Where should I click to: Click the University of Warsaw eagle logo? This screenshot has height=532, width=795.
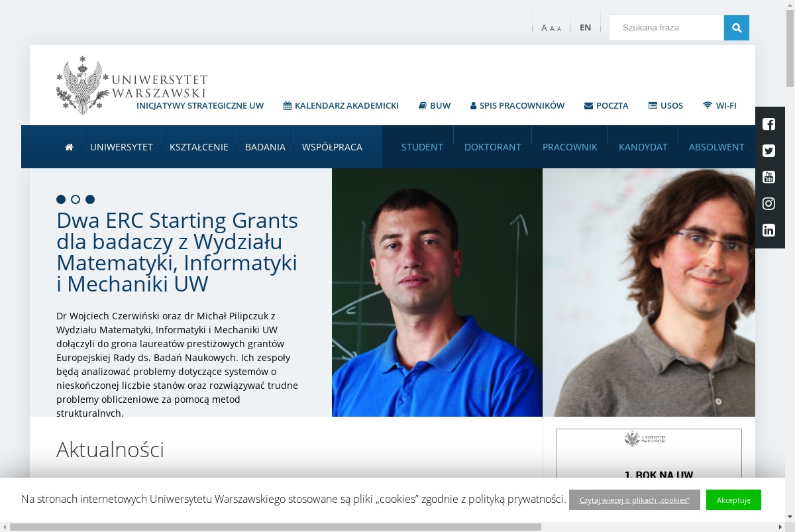[x=82, y=85]
